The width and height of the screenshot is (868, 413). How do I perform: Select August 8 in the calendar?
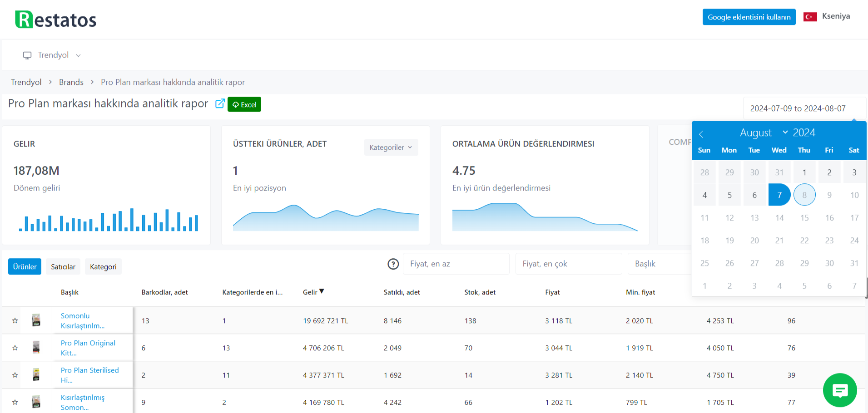tap(804, 195)
